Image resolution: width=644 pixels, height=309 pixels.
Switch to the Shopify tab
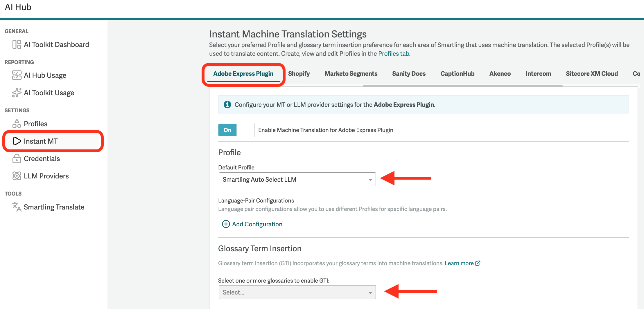299,74
